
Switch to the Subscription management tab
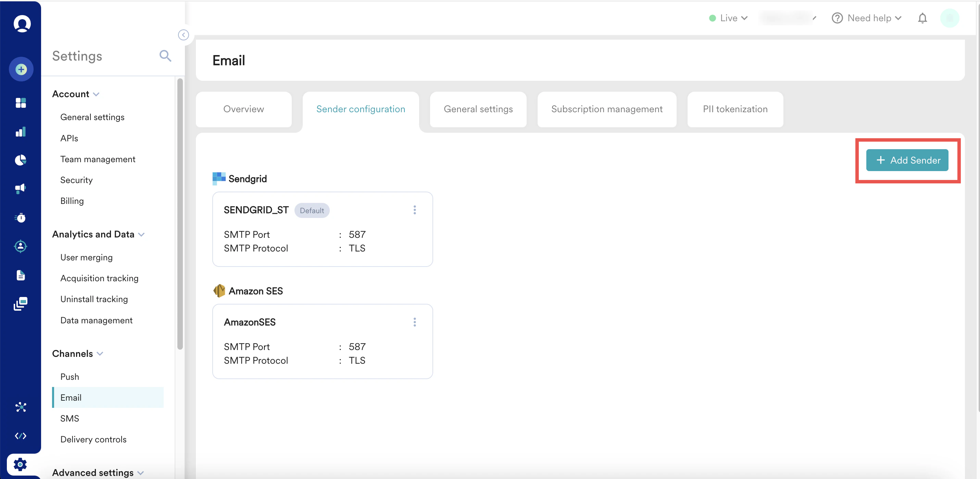606,109
